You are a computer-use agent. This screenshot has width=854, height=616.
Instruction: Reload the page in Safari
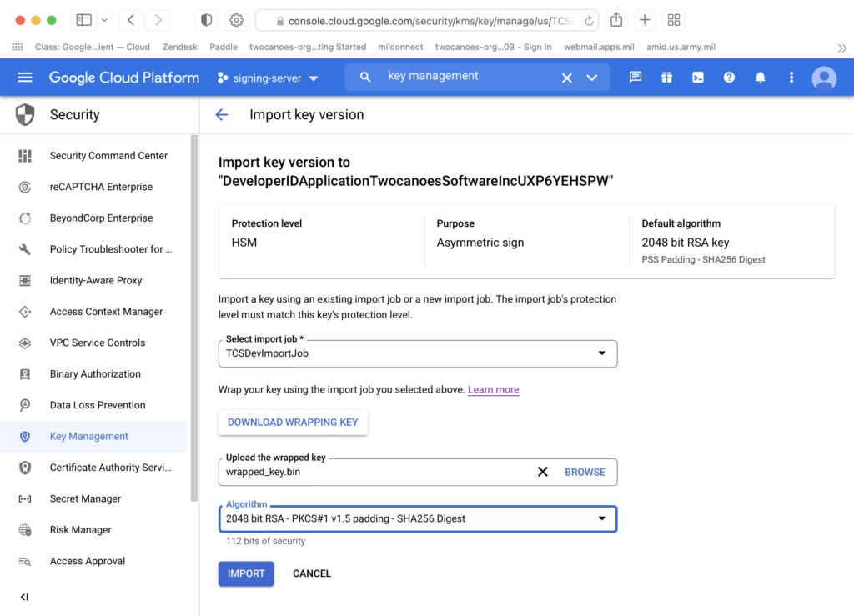coord(589,21)
